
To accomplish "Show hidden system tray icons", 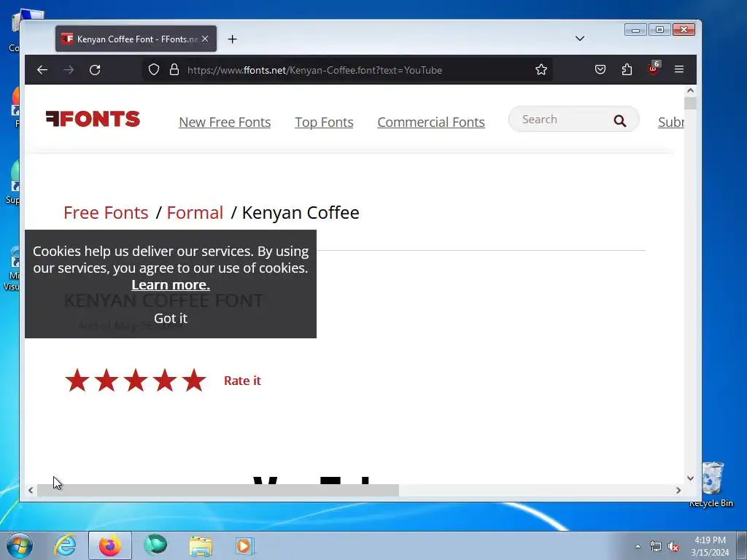I will point(638,546).
